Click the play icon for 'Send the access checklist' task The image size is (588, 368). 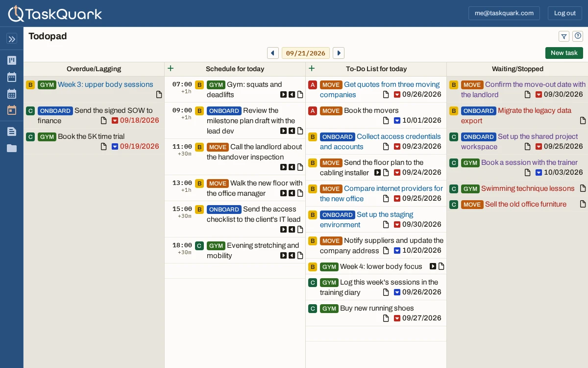pos(283,230)
